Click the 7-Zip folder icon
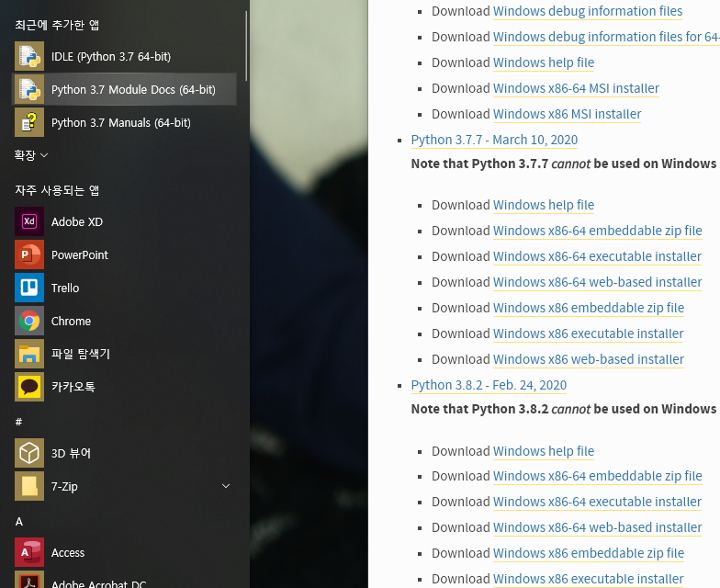 29,486
